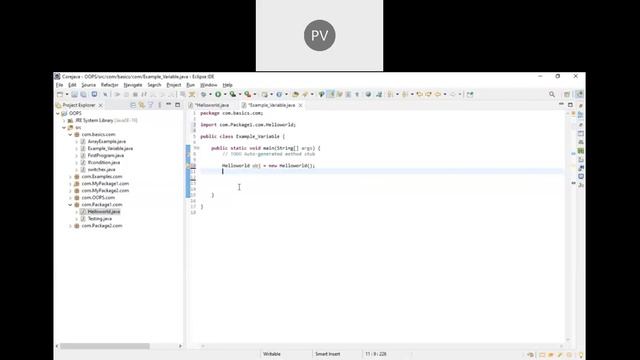The width and height of the screenshot is (640, 360).
Task: Click the Open Type icon
Action: coord(296,94)
